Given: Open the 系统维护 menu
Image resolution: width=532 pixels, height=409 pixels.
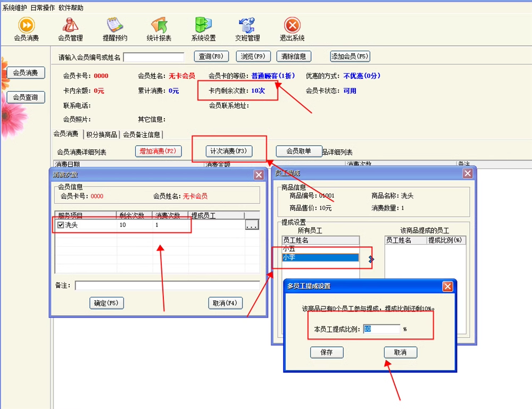Looking at the screenshot, I should pos(14,7).
